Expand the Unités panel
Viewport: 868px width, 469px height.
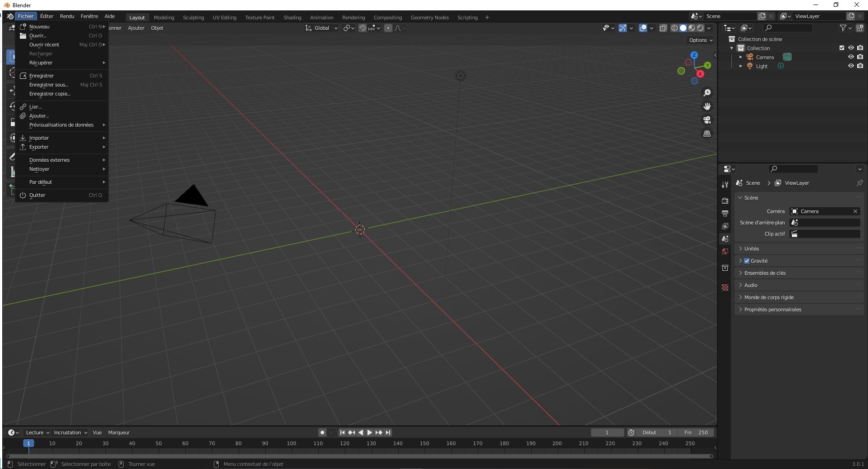point(752,249)
